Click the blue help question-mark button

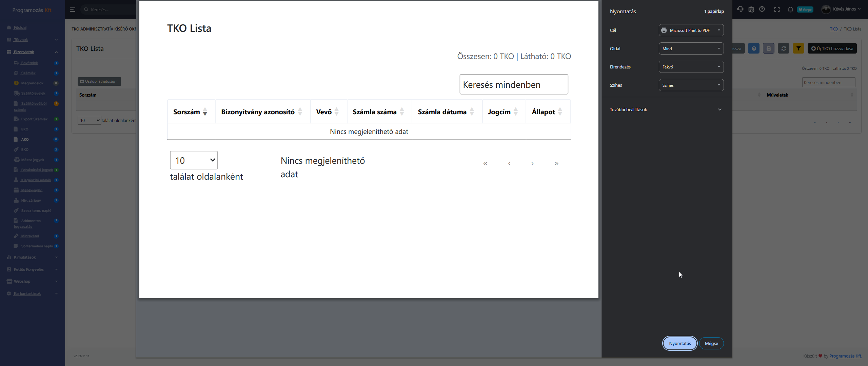[x=754, y=48]
